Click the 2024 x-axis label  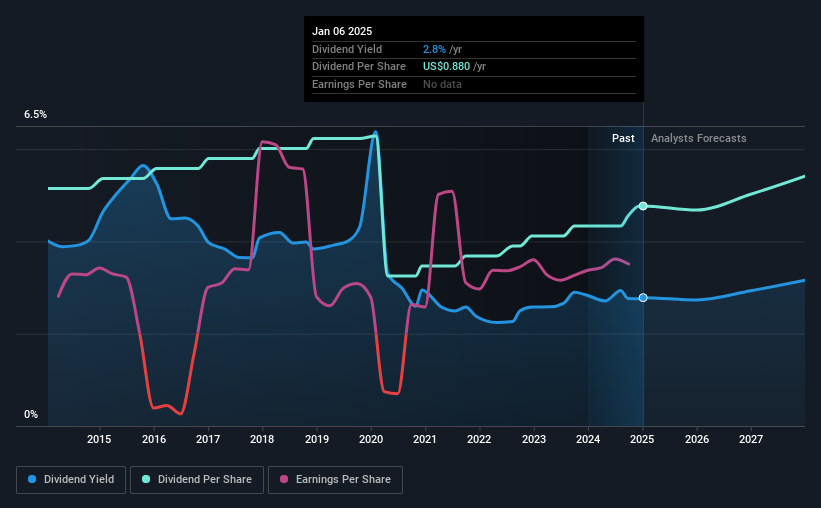[588, 439]
